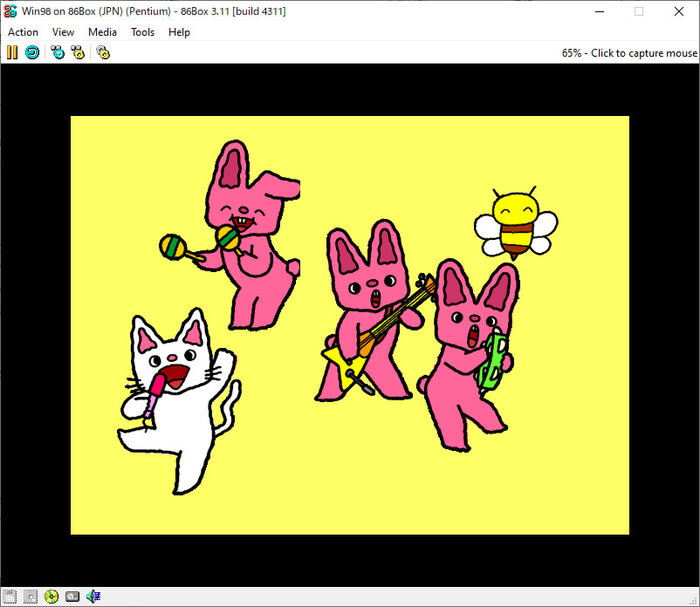Click '65% - Click to capture mouse' status text

coord(629,53)
